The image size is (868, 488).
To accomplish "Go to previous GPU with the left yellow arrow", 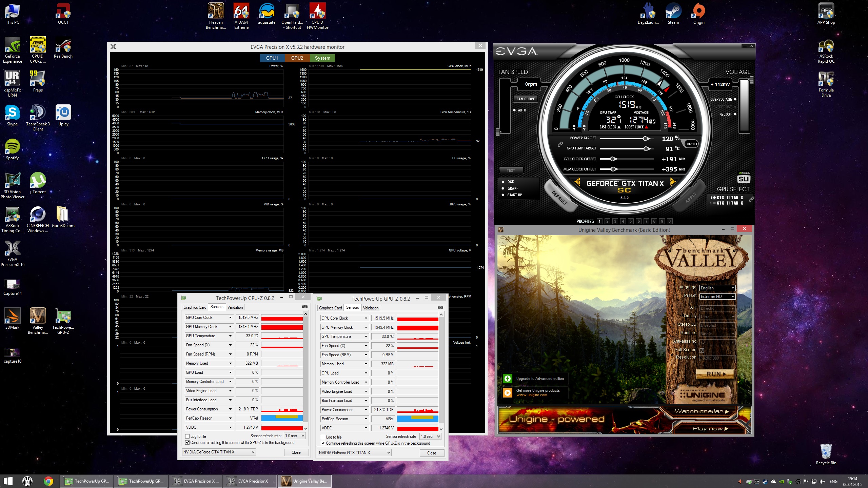I will (577, 182).
